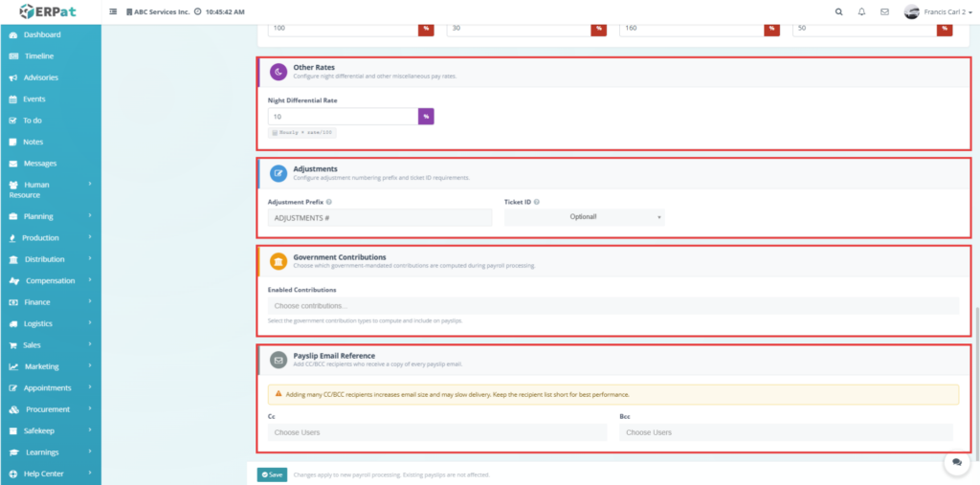The width and height of the screenshot is (980, 485).
Task: Click the chat bubble floating icon
Action: click(x=957, y=462)
